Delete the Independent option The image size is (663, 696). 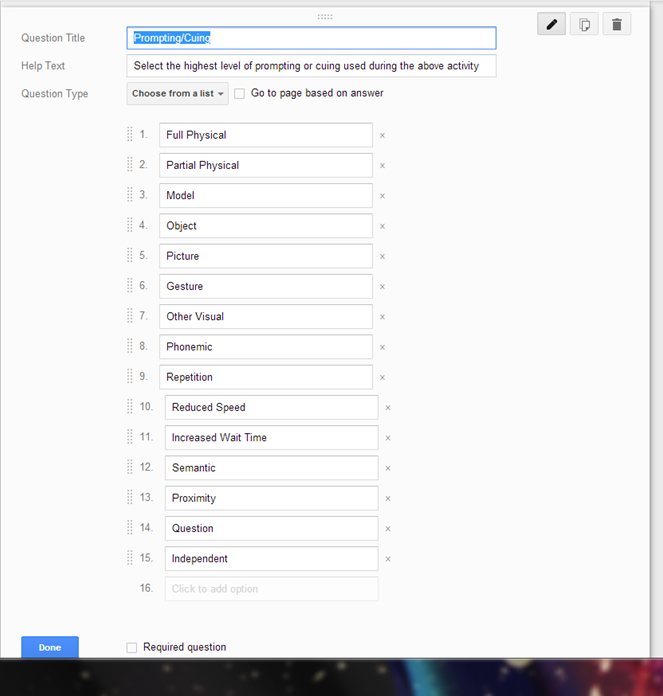coord(388,559)
